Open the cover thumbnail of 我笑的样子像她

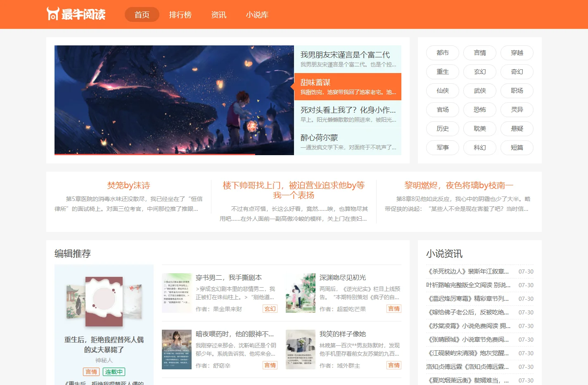click(301, 350)
